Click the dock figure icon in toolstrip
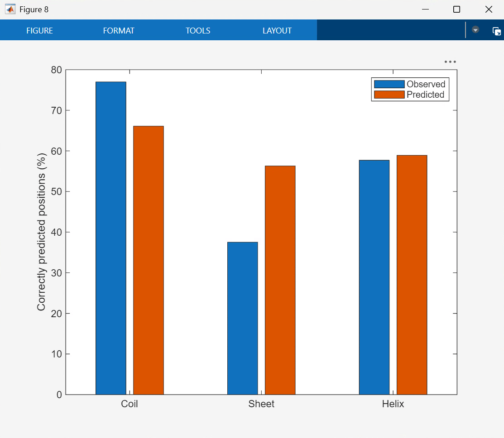Screen dimensions: 504x438 [x=496, y=31]
